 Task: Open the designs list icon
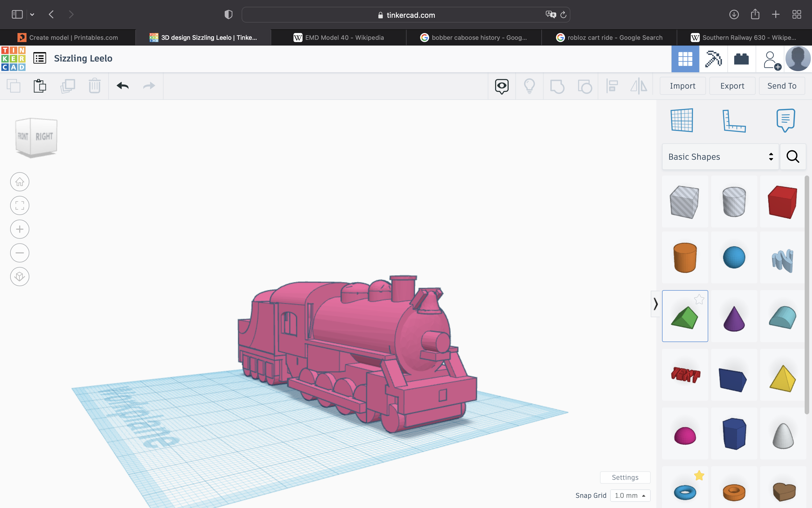(x=39, y=58)
